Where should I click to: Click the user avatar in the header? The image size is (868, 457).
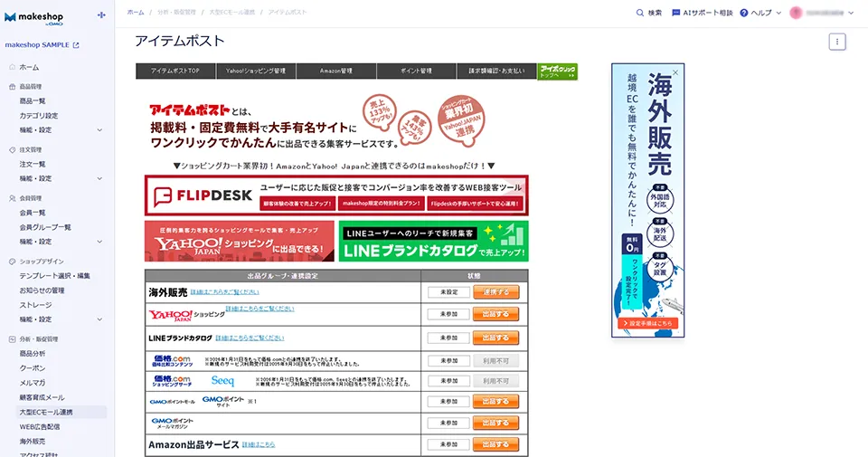(x=796, y=14)
